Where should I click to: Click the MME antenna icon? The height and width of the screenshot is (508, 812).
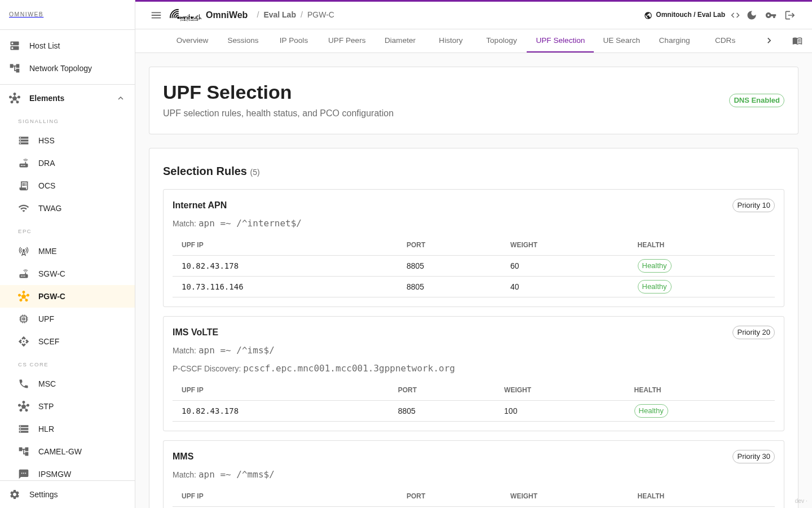24,251
